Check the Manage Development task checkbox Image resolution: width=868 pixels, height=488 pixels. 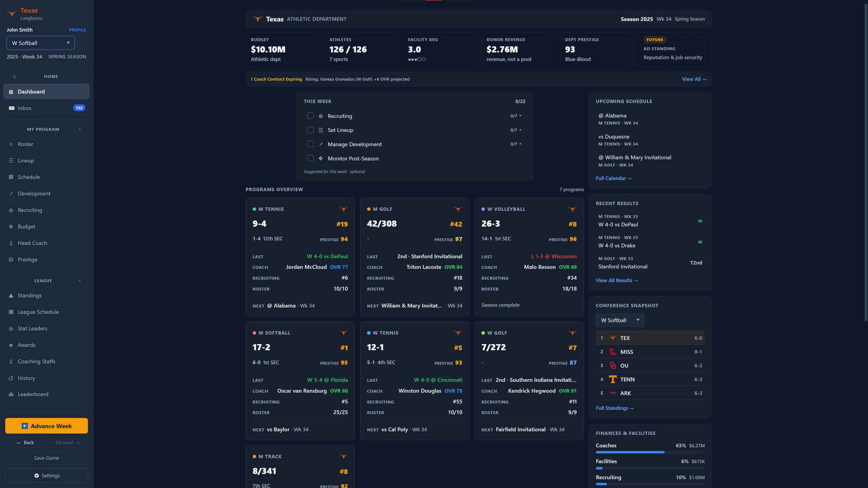coord(310,144)
